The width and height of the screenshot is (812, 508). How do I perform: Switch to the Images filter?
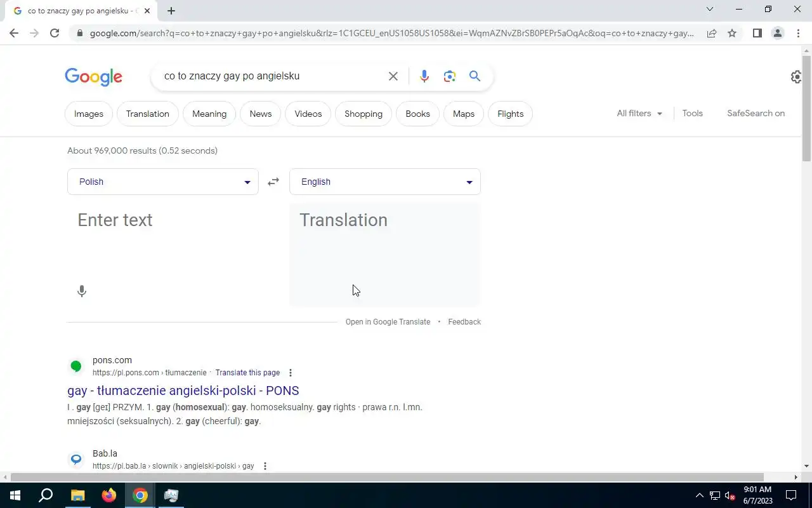(89, 114)
